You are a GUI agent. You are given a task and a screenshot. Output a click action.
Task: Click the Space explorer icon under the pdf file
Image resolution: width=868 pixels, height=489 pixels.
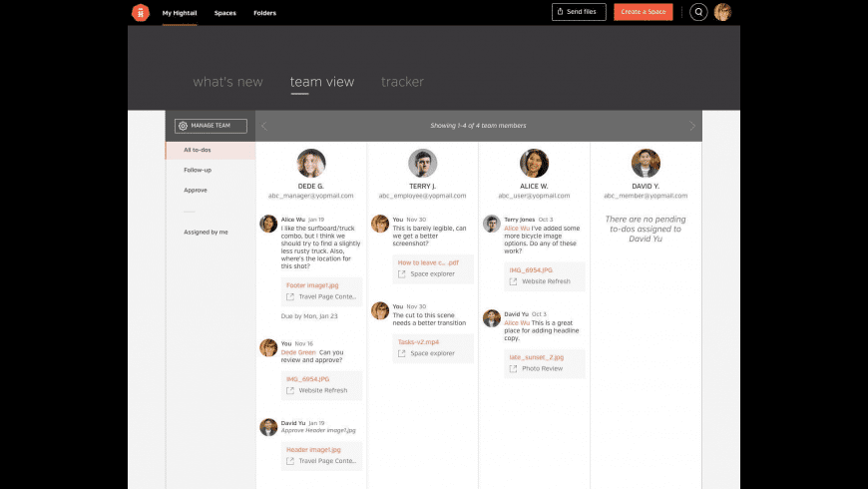(402, 274)
